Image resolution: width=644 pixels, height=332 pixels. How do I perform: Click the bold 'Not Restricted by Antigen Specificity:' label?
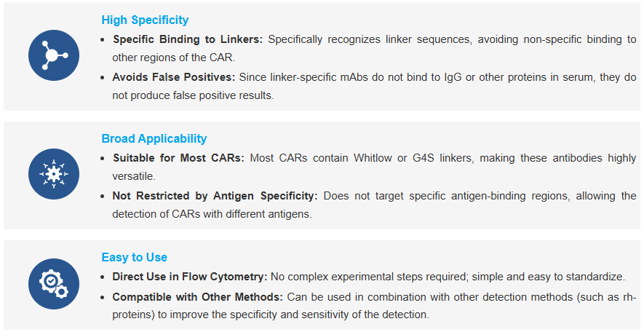pyautogui.click(x=215, y=196)
